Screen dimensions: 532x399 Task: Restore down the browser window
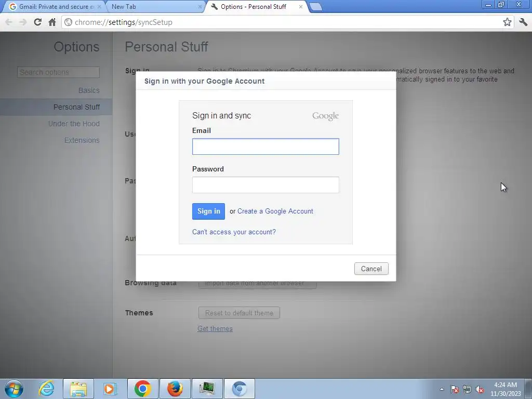[x=501, y=5]
